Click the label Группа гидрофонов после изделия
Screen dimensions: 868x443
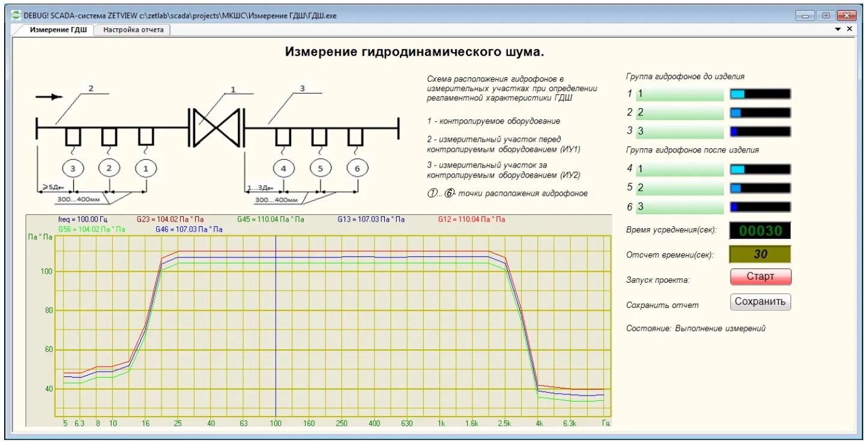point(693,150)
